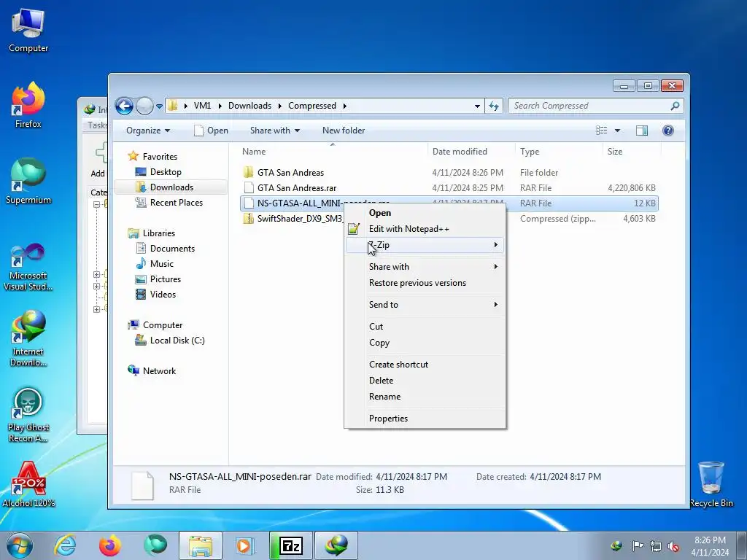This screenshot has height=560, width=747.
Task: Choose Restore previous versions
Action: coord(417,283)
